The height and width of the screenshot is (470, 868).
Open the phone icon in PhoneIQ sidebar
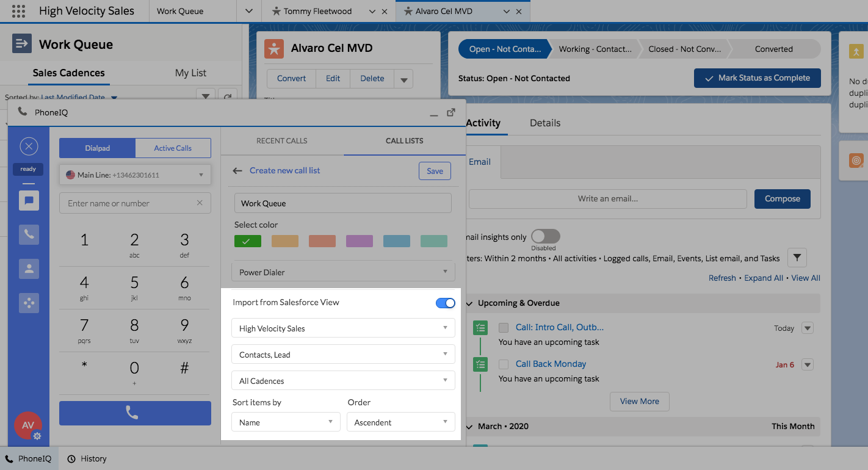tap(29, 234)
